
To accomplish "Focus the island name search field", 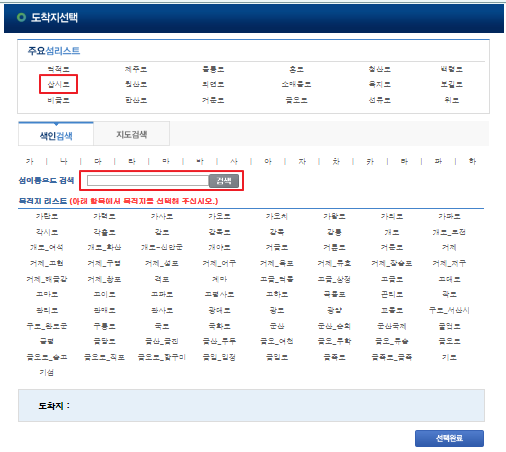I will [x=148, y=181].
